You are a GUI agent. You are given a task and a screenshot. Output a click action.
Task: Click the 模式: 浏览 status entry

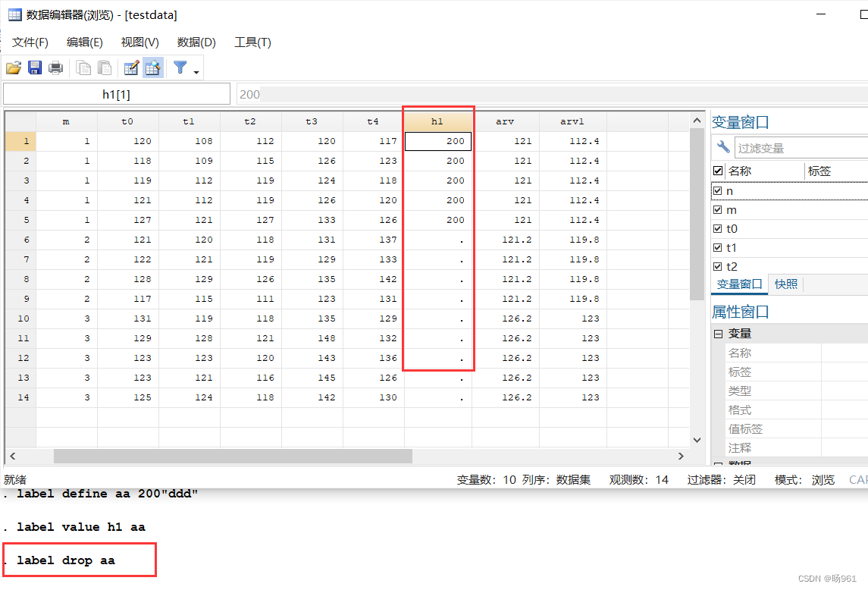coord(804,480)
